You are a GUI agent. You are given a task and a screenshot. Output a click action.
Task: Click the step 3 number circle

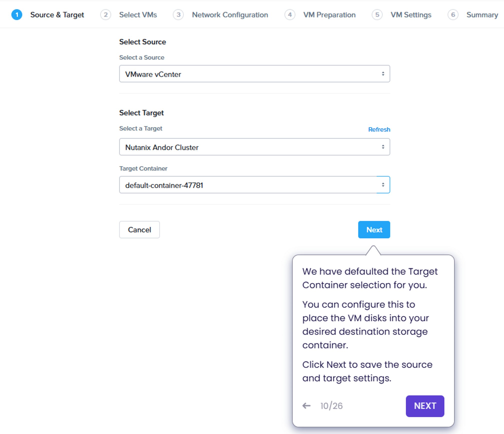tap(178, 15)
